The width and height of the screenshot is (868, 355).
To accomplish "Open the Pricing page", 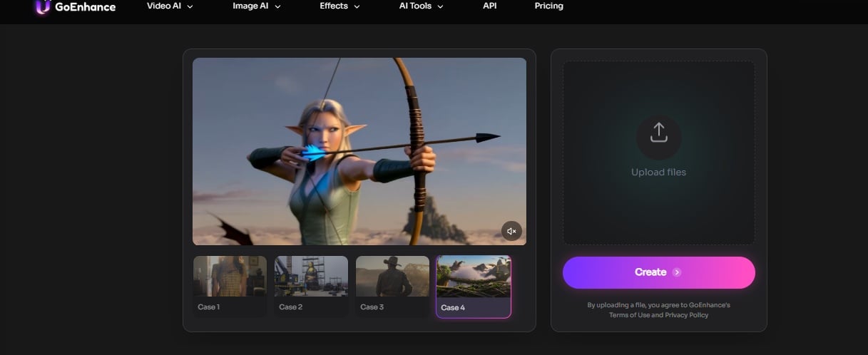I will click(548, 6).
